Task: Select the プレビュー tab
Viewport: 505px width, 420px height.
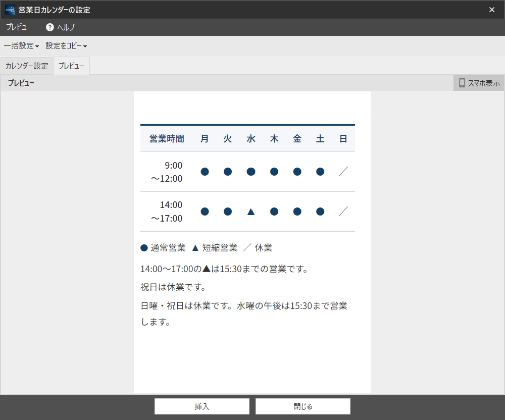Action: point(72,66)
